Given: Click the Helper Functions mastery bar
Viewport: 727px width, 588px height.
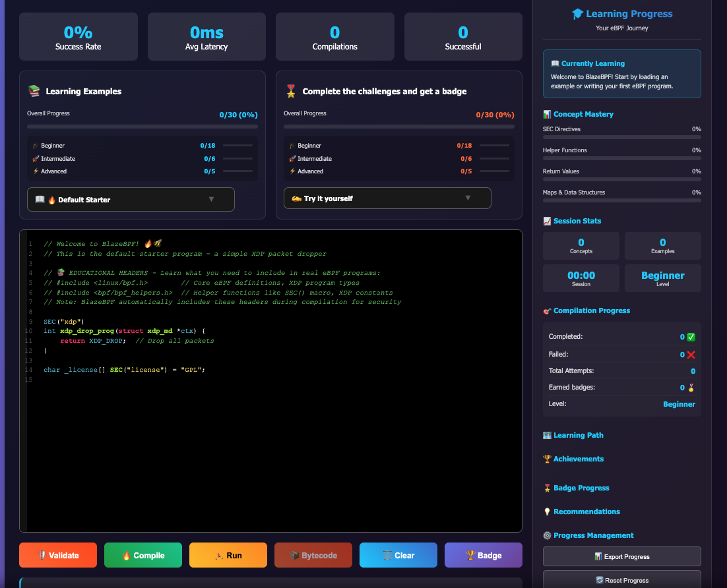Looking at the screenshot, I should point(621,158).
